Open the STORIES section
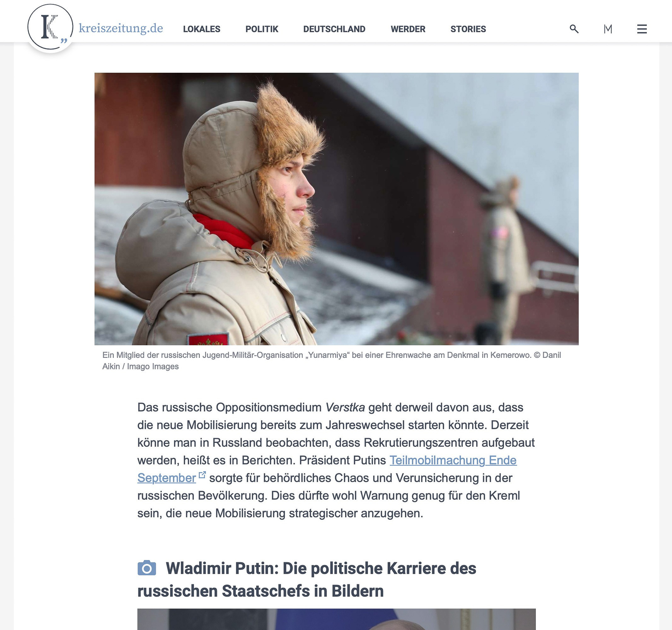This screenshot has height=630, width=672. click(x=468, y=29)
